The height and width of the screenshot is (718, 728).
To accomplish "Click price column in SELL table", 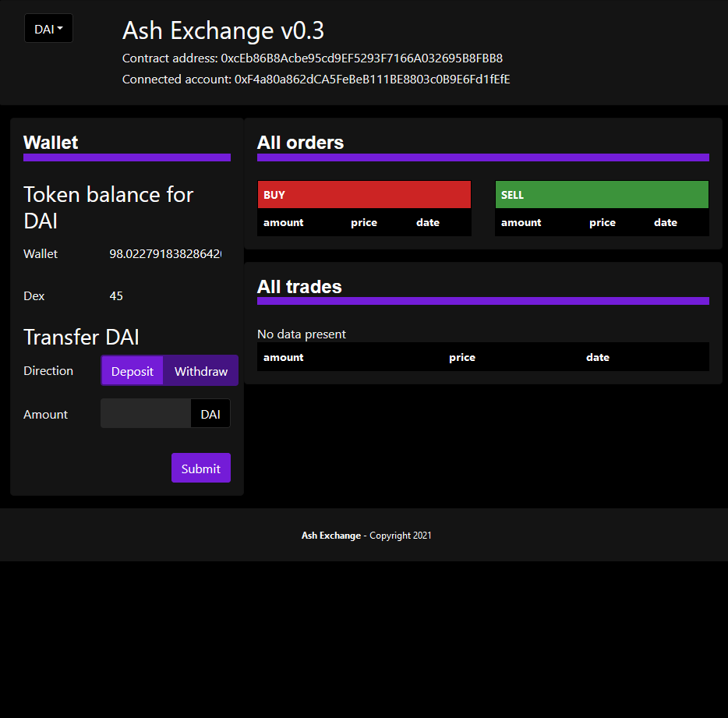I will (603, 223).
